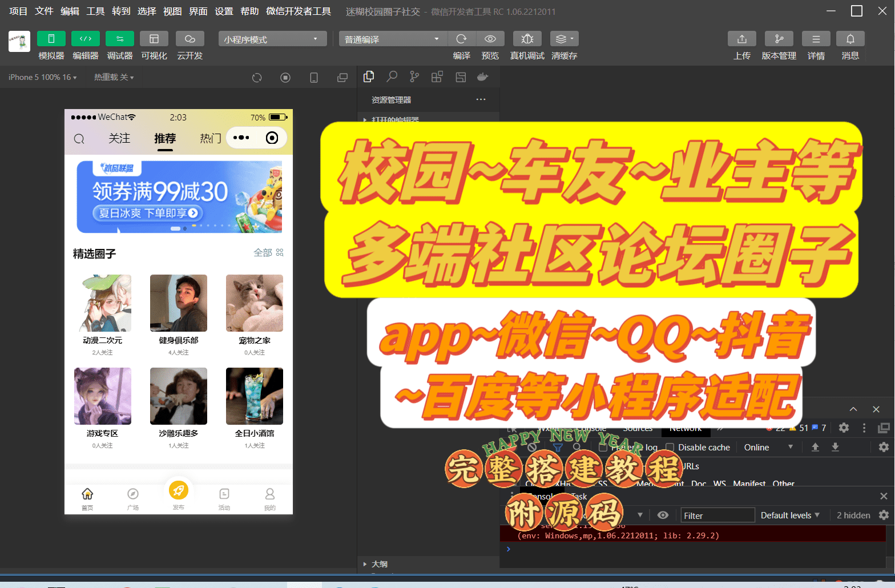Start real device debugging (真机调试)
This screenshot has width=895, height=588.
click(x=527, y=38)
